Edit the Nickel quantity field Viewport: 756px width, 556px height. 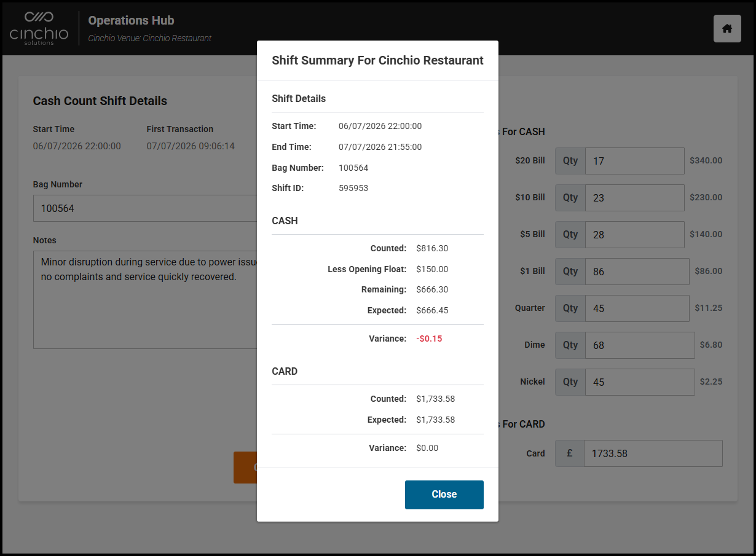[639, 382]
